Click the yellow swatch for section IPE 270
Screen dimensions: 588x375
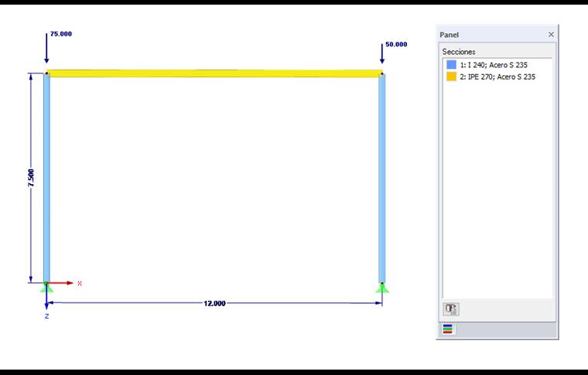coord(451,77)
